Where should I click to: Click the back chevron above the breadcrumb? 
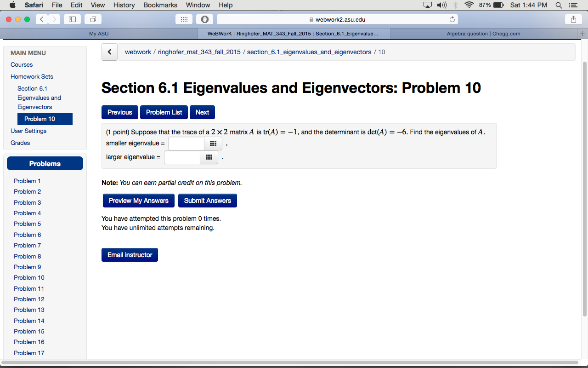tap(109, 52)
